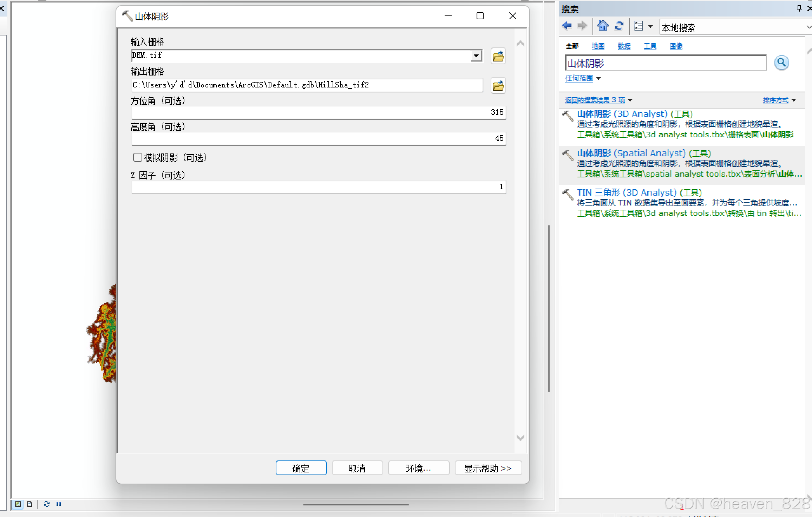Click the browse folder icon for input raster
812x517 pixels.
498,56
